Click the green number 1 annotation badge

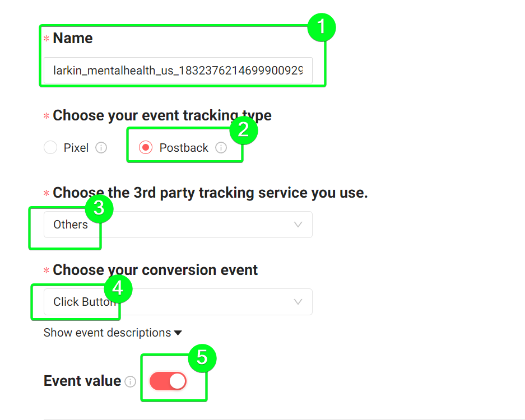pyautogui.click(x=322, y=27)
